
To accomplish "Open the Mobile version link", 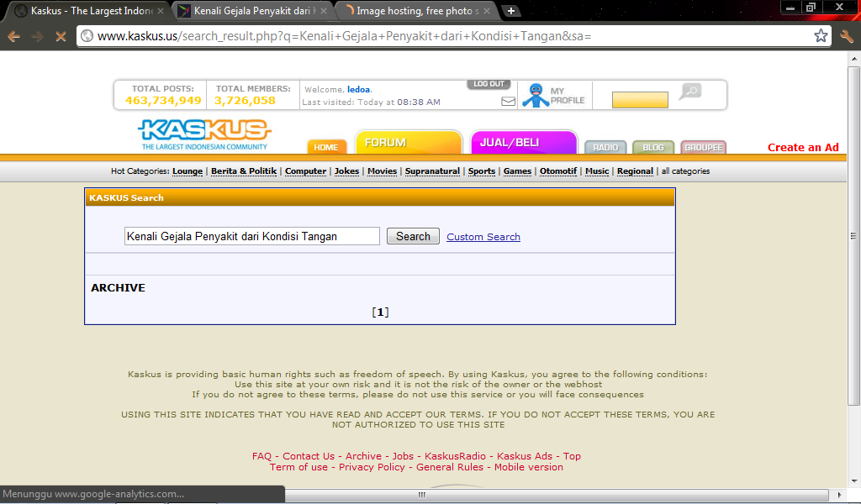I will 529,467.
